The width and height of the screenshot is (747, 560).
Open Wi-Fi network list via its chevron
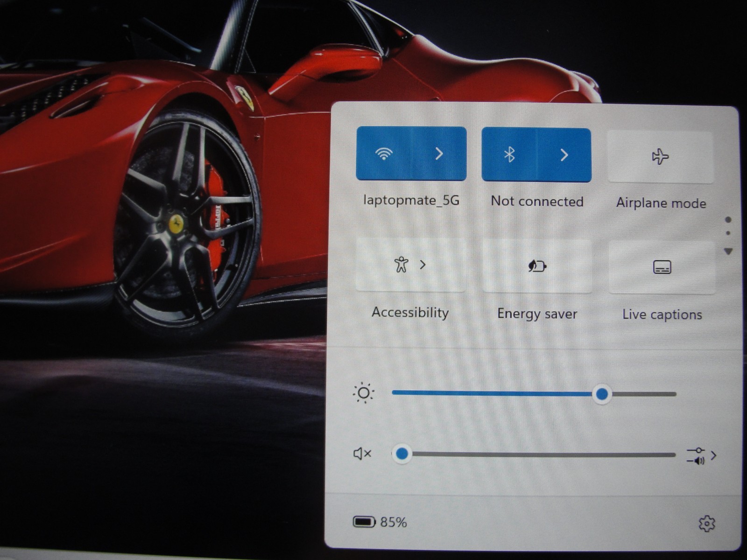click(x=439, y=154)
